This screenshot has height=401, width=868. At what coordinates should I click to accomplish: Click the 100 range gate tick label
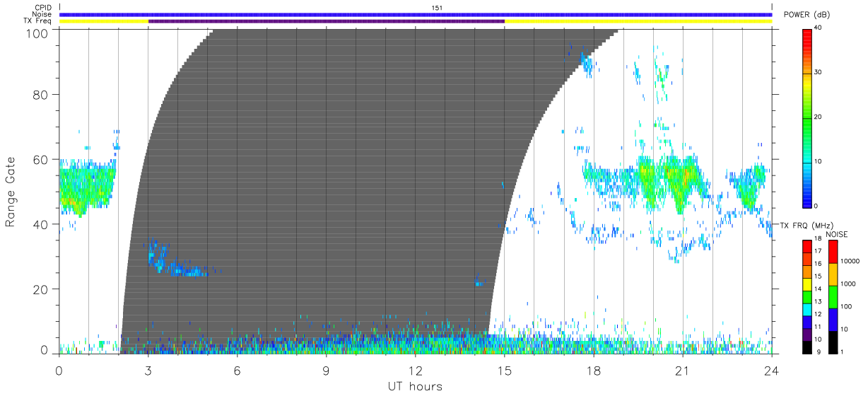[37, 33]
